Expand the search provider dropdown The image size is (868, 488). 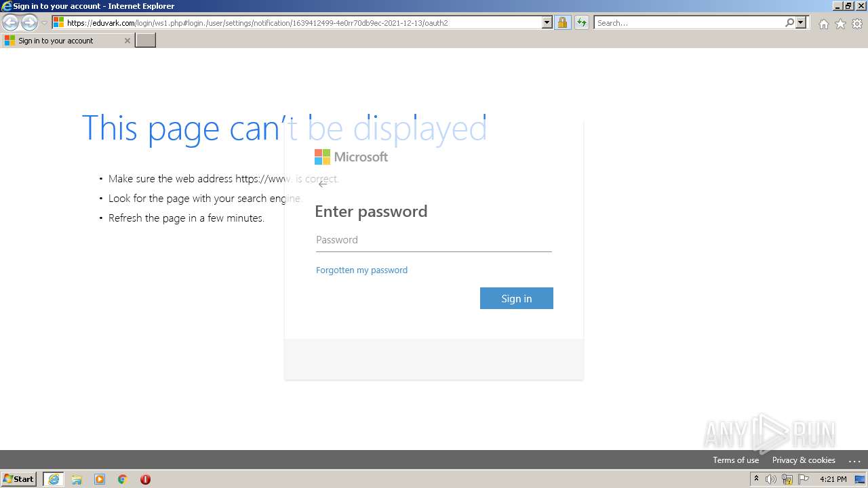(801, 23)
